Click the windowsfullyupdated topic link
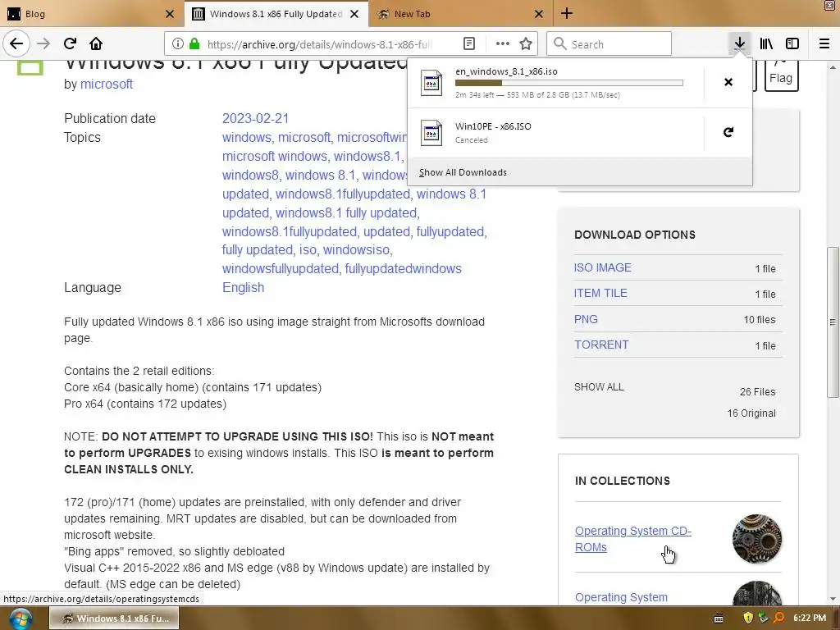Screen dimensions: 840x630 pyautogui.click(x=281, y=268)
